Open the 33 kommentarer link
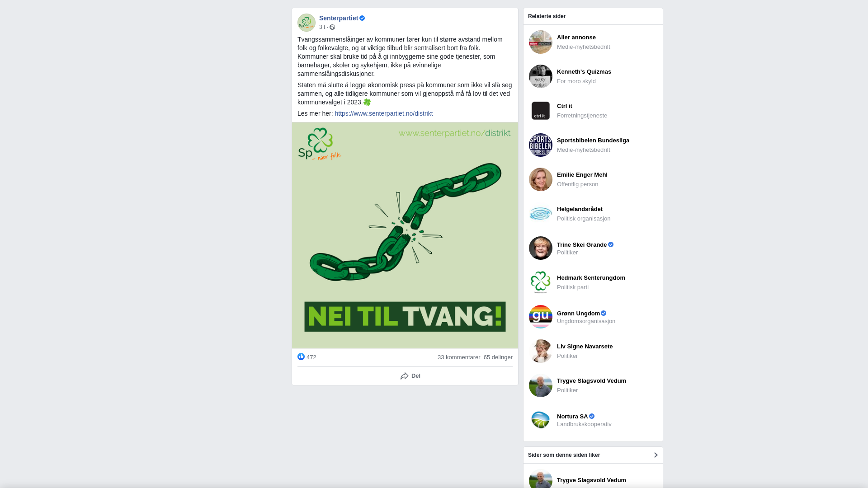The width and height of the screenshot is (868, 488). click(458, 357)
